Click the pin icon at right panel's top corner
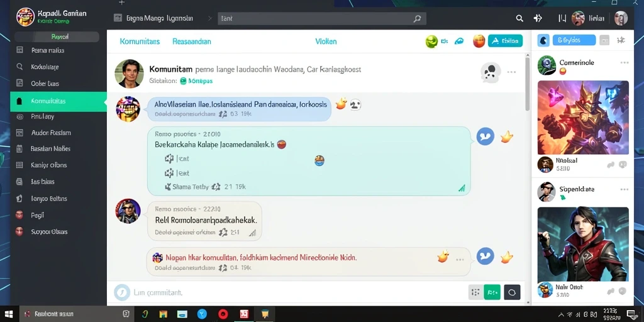 click(621, 40)
